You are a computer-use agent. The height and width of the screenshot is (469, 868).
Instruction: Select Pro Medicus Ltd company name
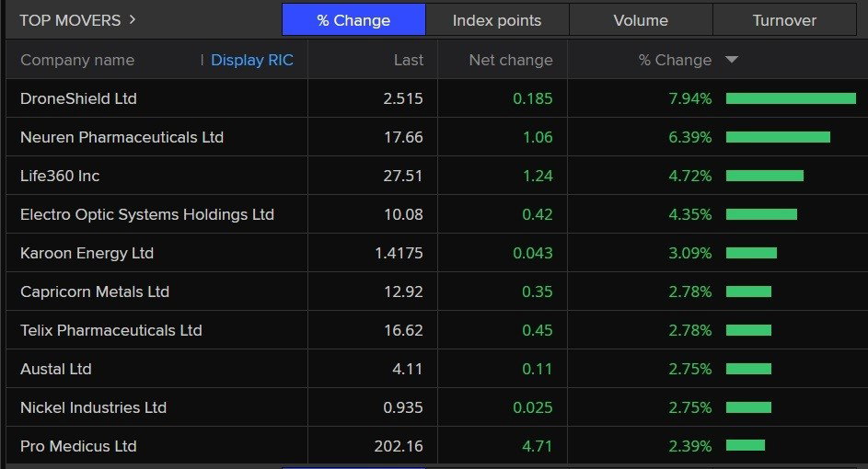tap(78, 446)
